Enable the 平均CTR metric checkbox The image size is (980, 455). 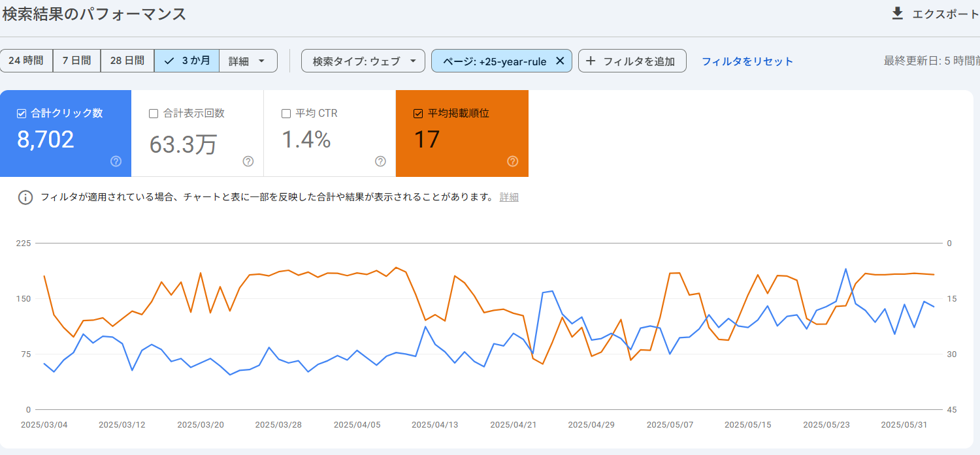coord(286,112)
